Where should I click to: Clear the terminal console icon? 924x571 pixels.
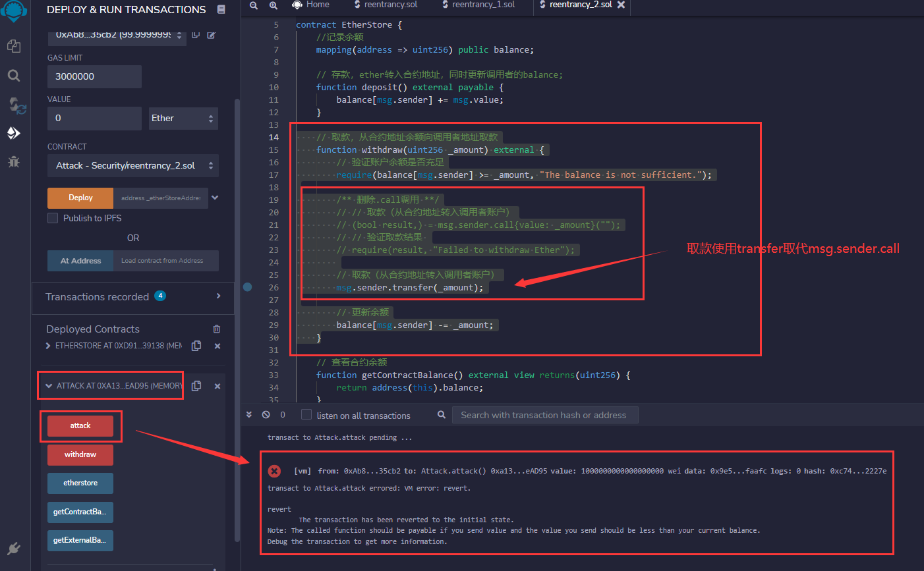click(266, 415)
